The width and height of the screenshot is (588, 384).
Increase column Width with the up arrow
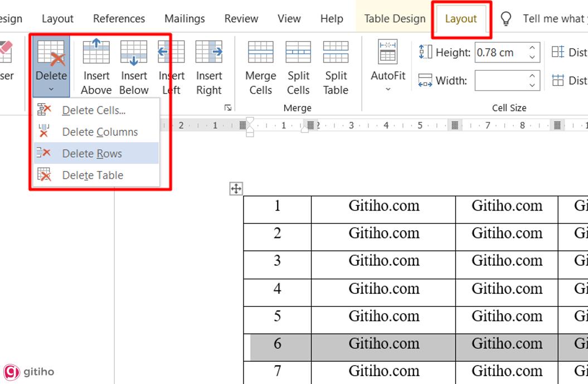tap(532, 76)
